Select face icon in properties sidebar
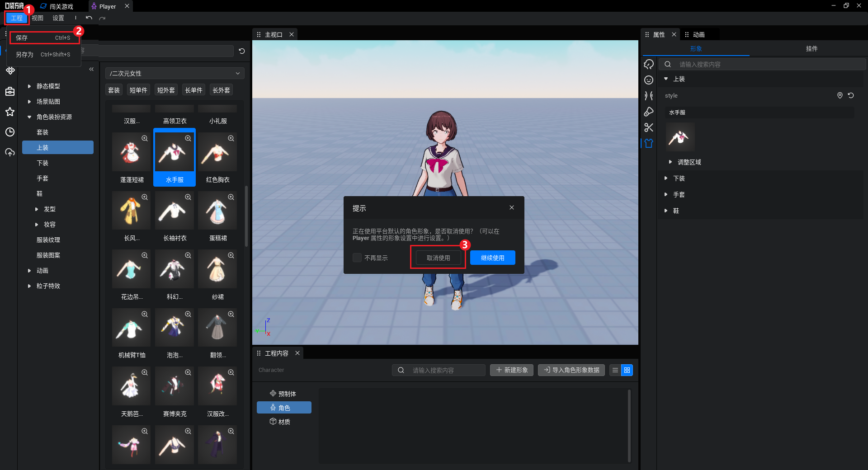The height and width of the screenshot is (470, 868). click(649, 80)
